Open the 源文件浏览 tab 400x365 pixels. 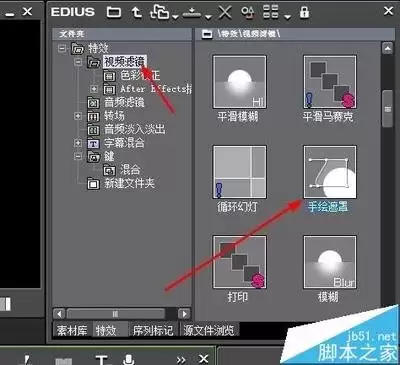point(209,330)
